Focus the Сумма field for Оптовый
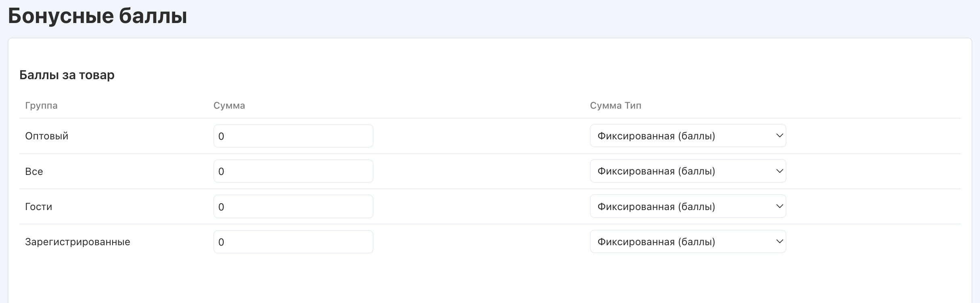 click(x=293, y=136)
